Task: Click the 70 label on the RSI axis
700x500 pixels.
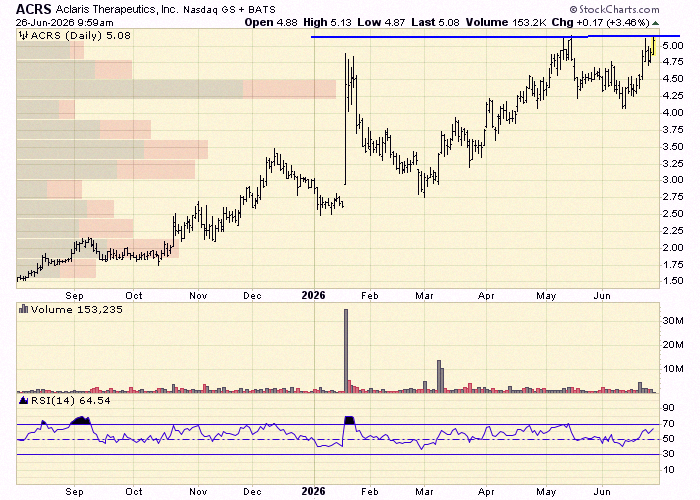Action: 669,423
